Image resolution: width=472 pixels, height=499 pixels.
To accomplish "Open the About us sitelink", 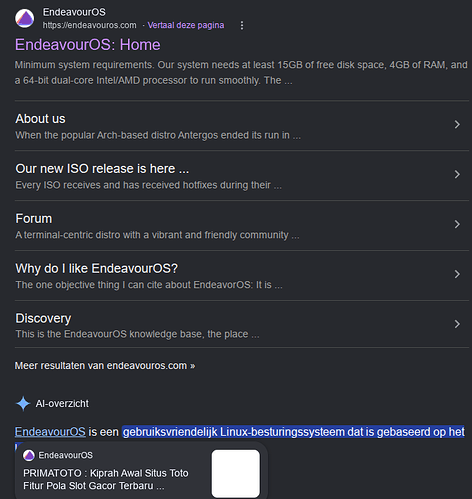I will [40, 119].
